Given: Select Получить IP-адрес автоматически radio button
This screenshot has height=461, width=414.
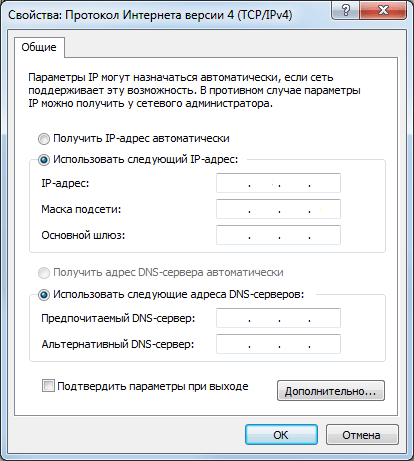Looking at the screenshot, I should (44, 139).
